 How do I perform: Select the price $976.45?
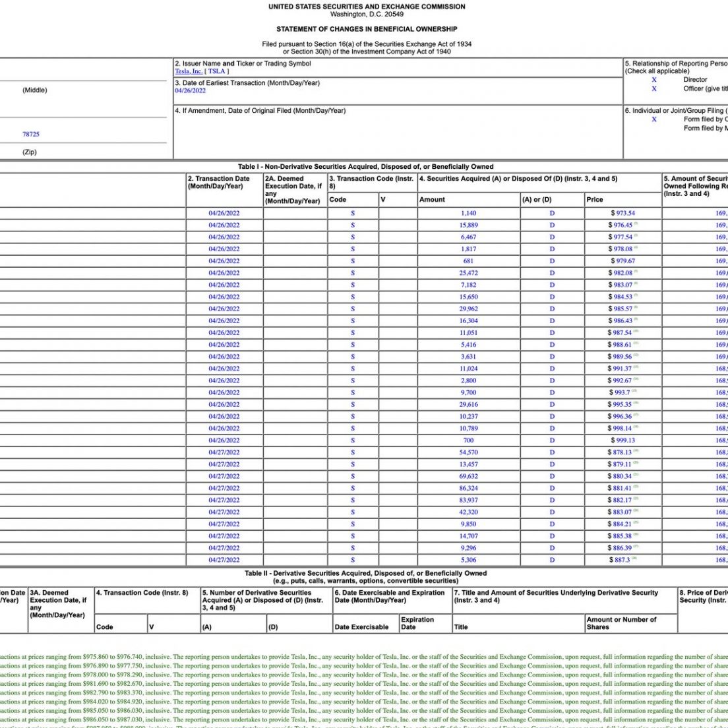point(621,225)
